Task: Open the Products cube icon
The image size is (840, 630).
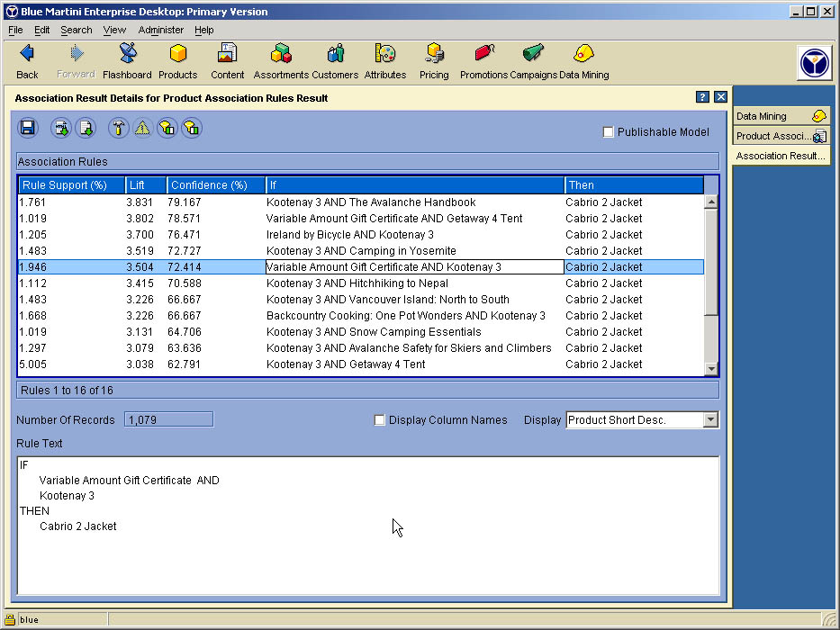Action: tap(178, 53)
